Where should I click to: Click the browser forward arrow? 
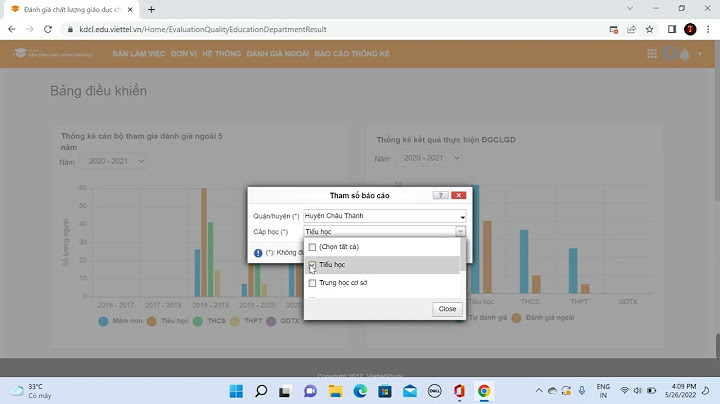(30, 29)
